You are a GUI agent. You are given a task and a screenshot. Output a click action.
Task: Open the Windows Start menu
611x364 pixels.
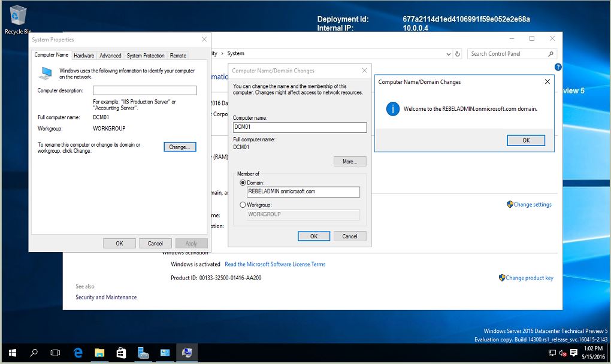click(13, 353)
